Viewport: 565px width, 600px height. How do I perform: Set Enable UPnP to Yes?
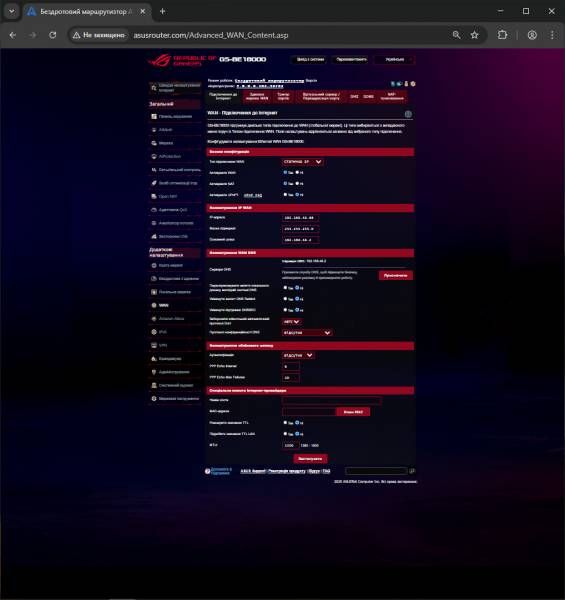point(285,195)
